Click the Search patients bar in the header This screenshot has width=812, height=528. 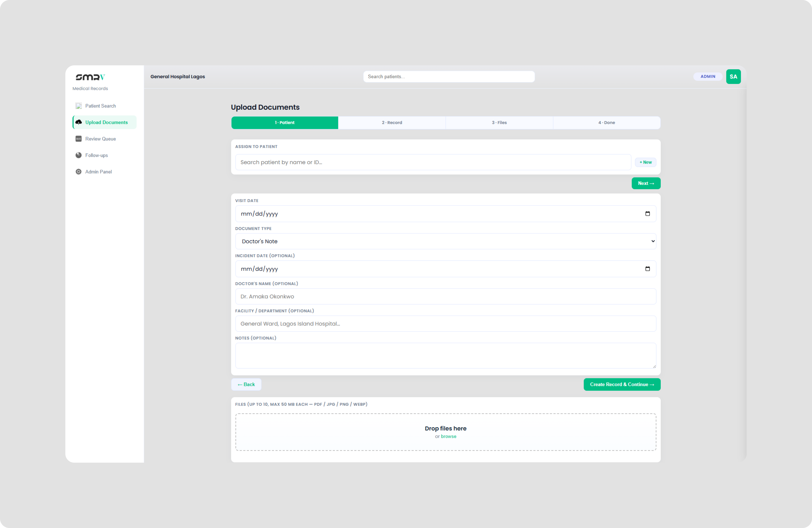tap(449, 76)
